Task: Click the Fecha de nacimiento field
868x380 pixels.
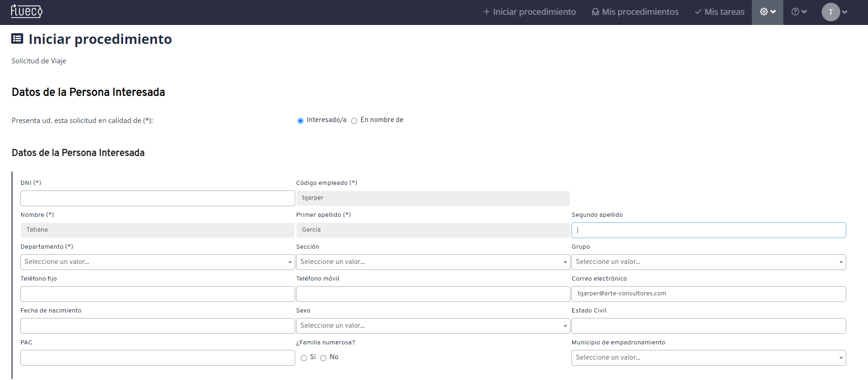Action: tap(157, 326)
